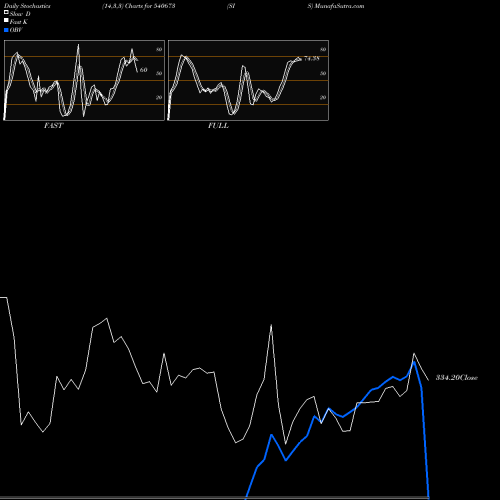The width and height of the screenshot is (500, 500).
Task: Click the Fast K white legend swatch
Action: pos(6,21)
